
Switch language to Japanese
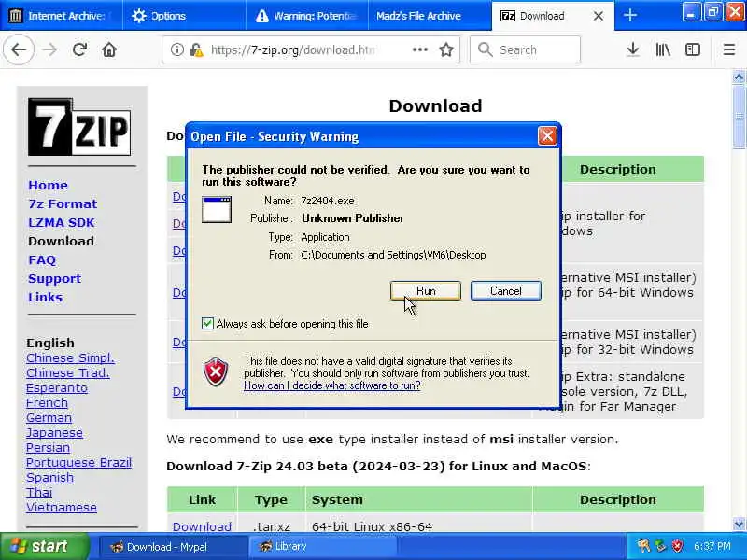pos(54,433)
